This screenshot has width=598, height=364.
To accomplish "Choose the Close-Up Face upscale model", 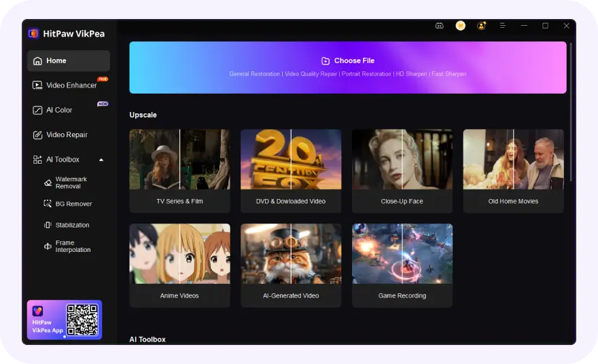I will [402, 170].
